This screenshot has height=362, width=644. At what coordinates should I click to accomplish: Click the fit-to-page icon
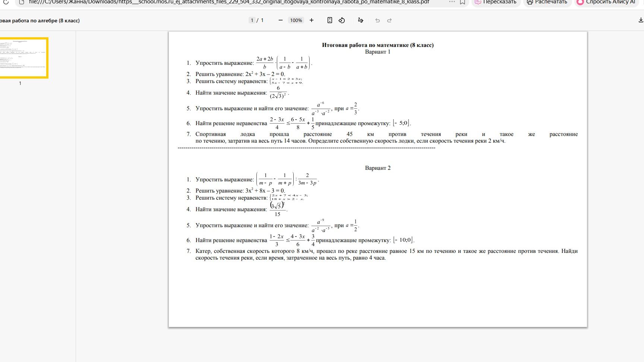tap(330, 20)
